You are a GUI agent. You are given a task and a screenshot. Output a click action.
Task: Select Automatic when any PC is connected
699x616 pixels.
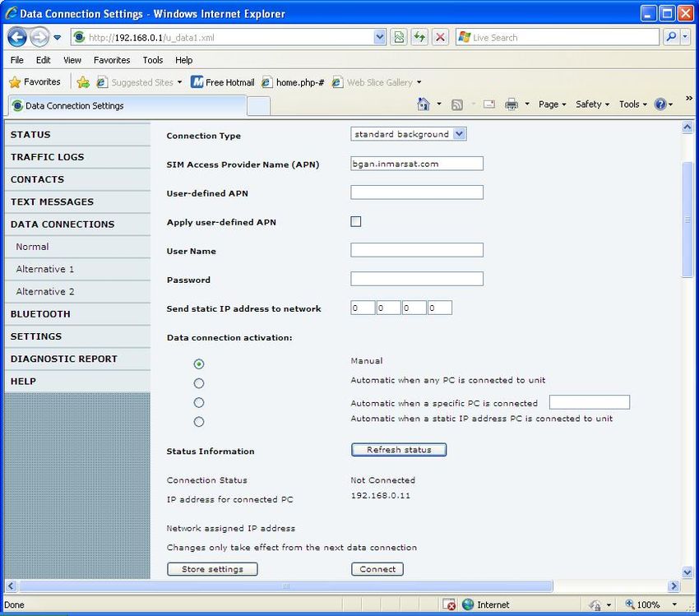[x=199, y=383]
